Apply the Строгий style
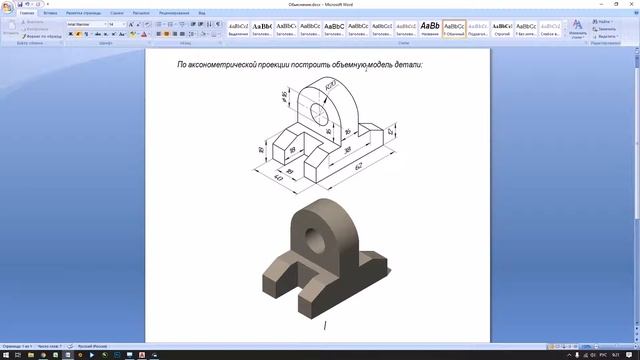Viewport: 640px width, 360px height. [502, 29]
